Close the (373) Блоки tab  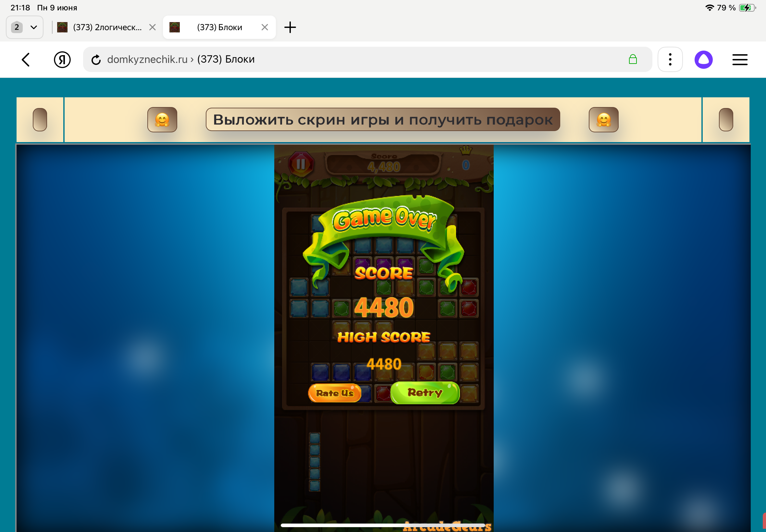tap(265, 27)
